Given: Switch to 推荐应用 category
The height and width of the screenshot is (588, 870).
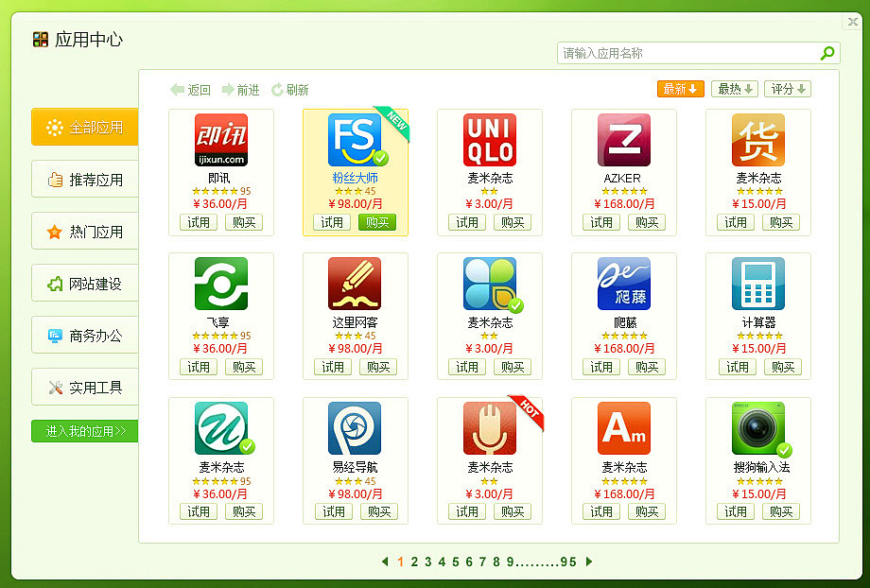Looking at the screenshot, I should coord(85,180).
